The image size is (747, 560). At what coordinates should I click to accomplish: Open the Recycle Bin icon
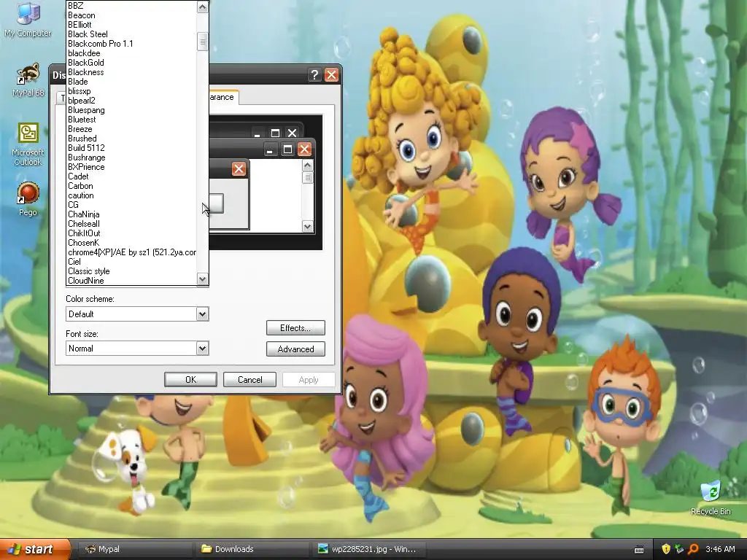pos(711,497)
